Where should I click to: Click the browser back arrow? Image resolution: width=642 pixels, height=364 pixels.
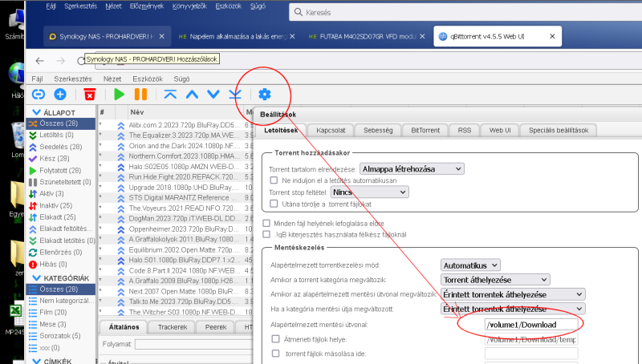39,61
